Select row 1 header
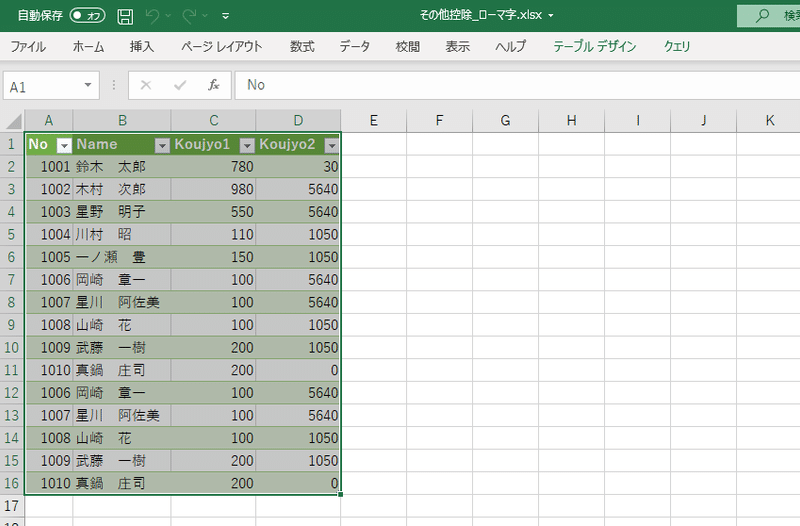 click(x=12, y=144)
